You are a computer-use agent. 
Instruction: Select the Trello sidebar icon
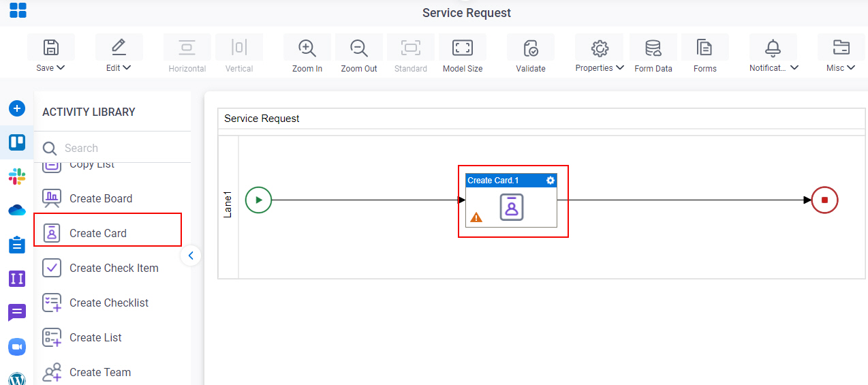tap(17, 142)
